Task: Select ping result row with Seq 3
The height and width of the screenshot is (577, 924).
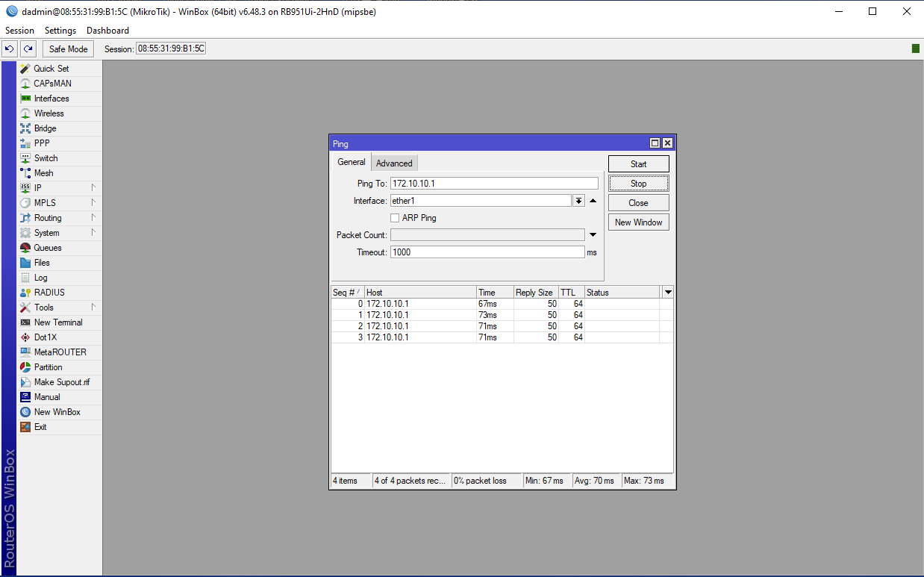Action: [x=502, y=337]
